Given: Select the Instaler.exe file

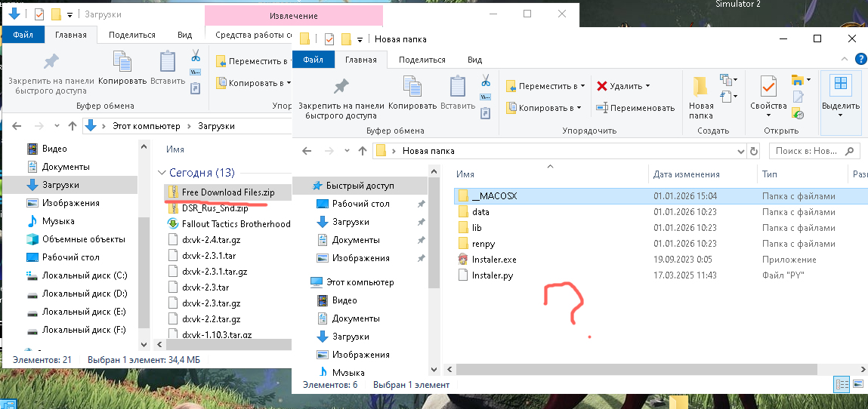Looking at the screenshot, I should (494, 260).
